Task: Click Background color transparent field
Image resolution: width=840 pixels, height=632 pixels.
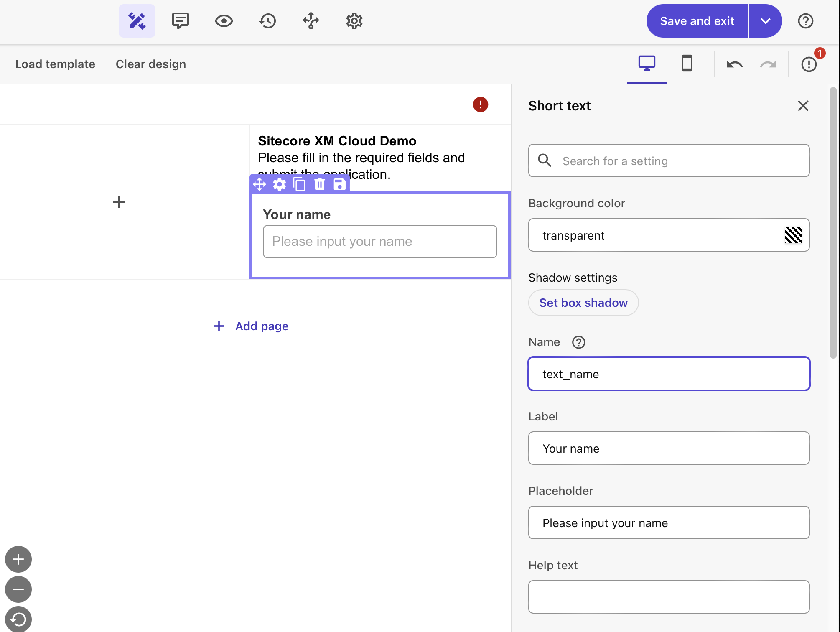Action: (x=669, y=235)
